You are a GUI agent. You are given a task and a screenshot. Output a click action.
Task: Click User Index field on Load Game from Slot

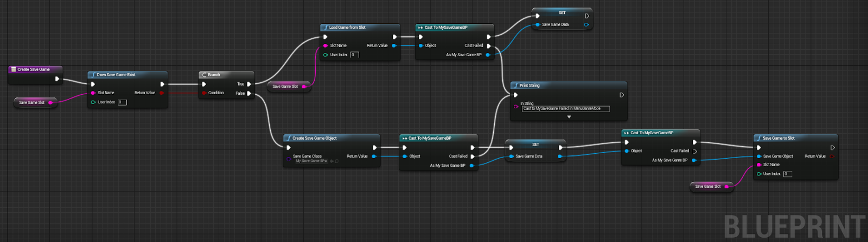[x=355, y=55]
